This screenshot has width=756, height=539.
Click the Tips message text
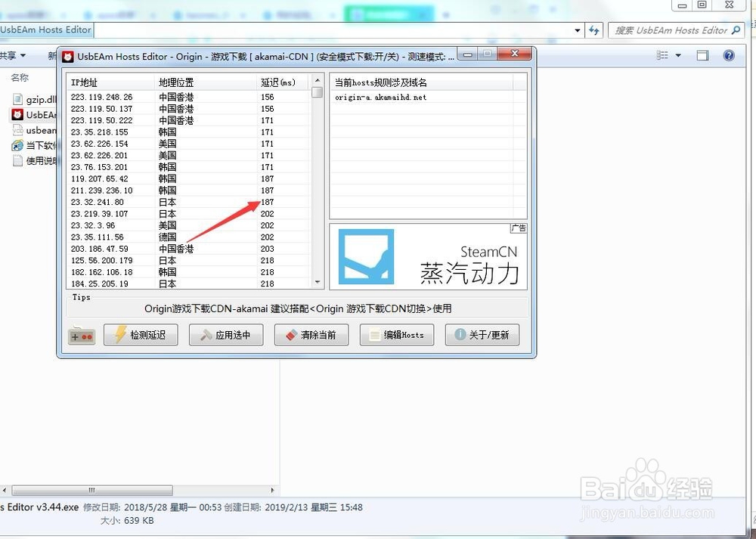[298, 308]
